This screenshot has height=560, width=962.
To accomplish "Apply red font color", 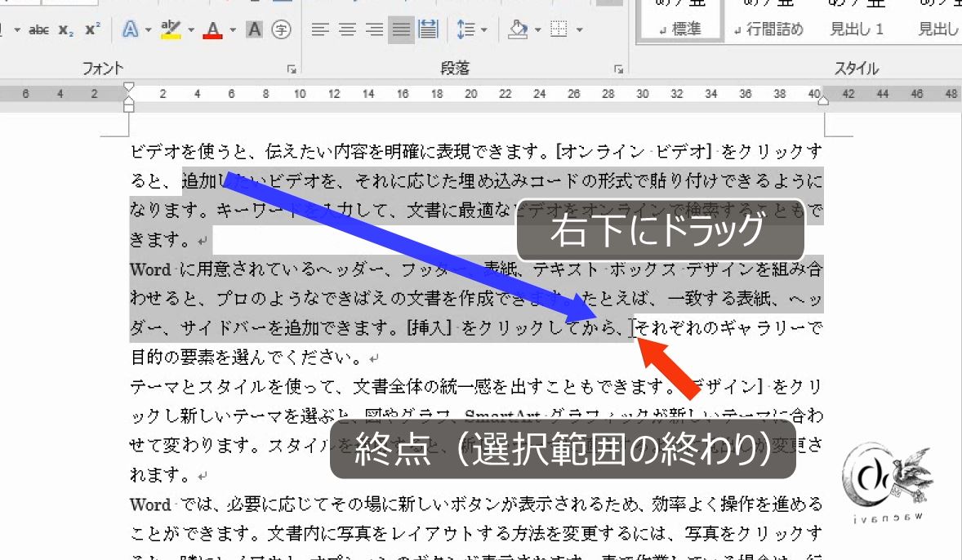I will pos(213,29).
